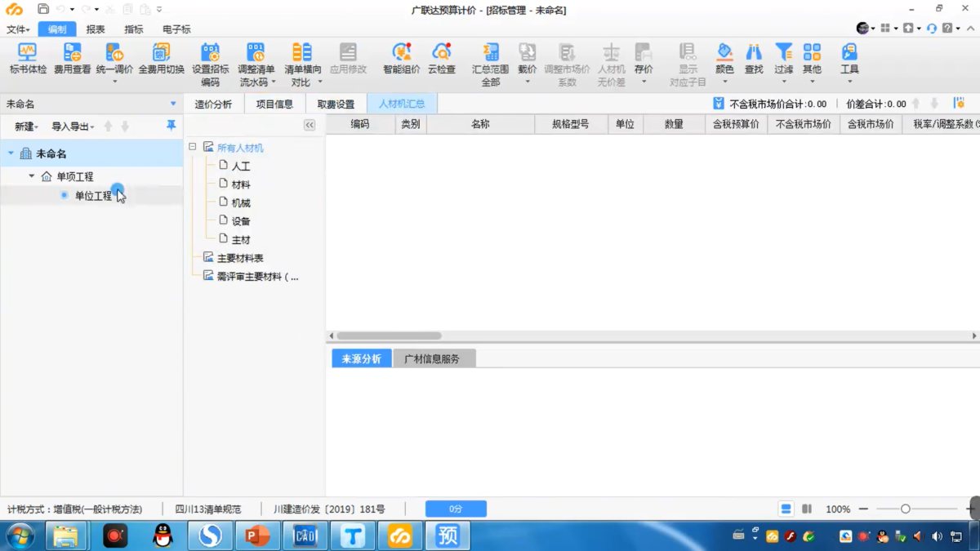Click the 0分 score button
The height and width of the screenshot is (551, 980).
pyautogui.click(x=456, y=509)
